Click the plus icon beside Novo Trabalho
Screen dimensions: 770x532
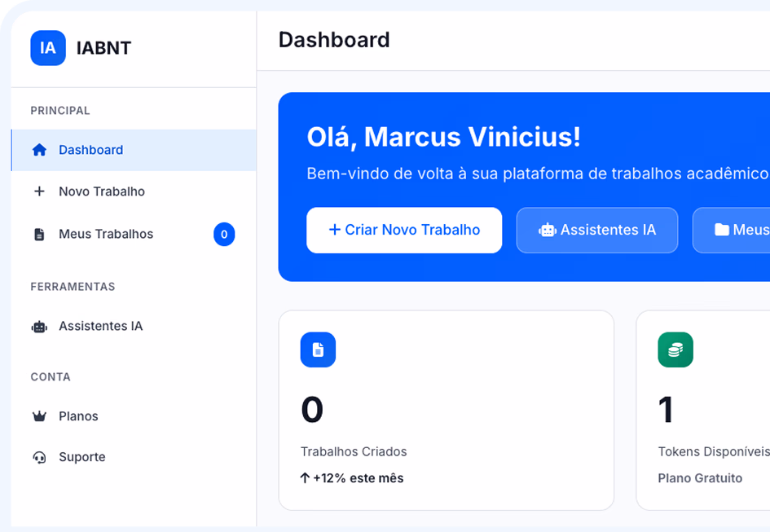click(39, 191)
